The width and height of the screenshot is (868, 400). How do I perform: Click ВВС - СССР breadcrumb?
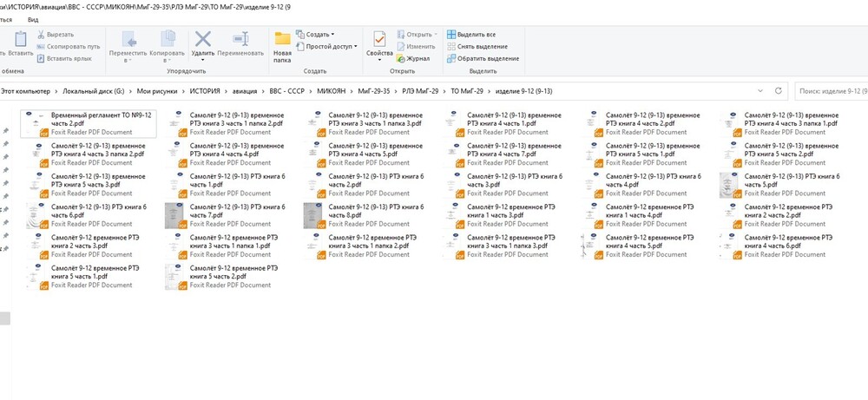(x=286, y=91)
